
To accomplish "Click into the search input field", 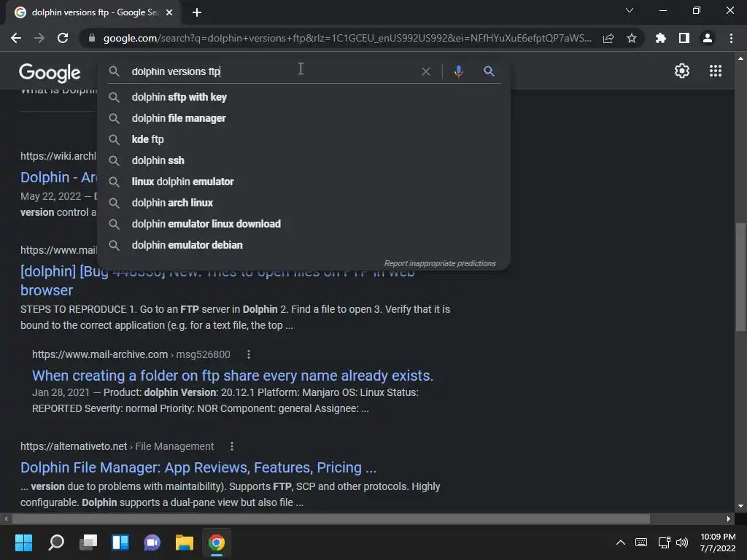I will point(271,71).
